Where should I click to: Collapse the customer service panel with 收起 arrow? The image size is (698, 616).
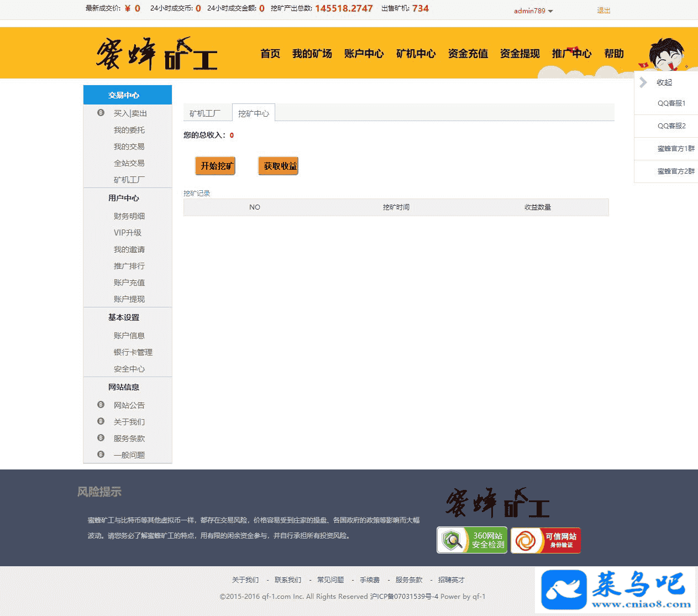pyautogui.click(x=643, y=82)
